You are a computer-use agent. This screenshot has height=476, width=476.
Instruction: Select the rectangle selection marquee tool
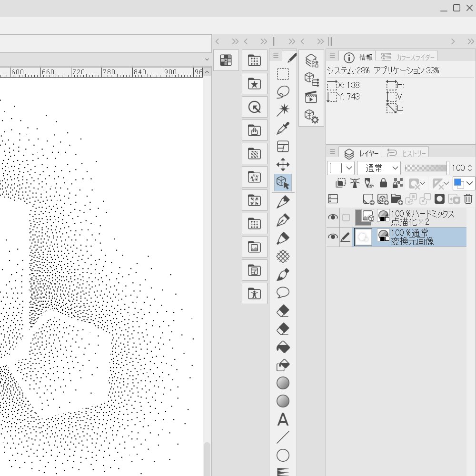tap(283, 74)
